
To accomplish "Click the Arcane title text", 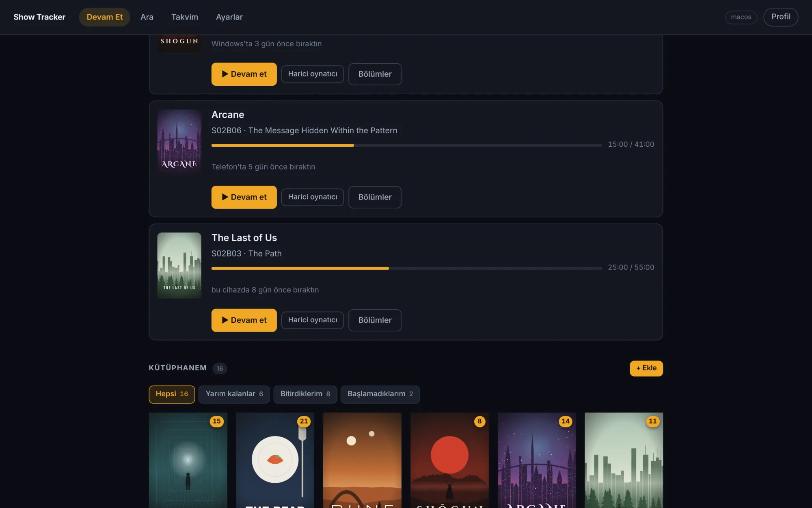I will pos(228,115).
